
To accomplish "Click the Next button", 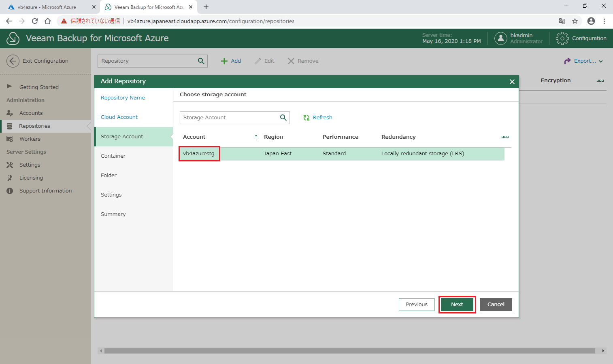I will 457,305.
